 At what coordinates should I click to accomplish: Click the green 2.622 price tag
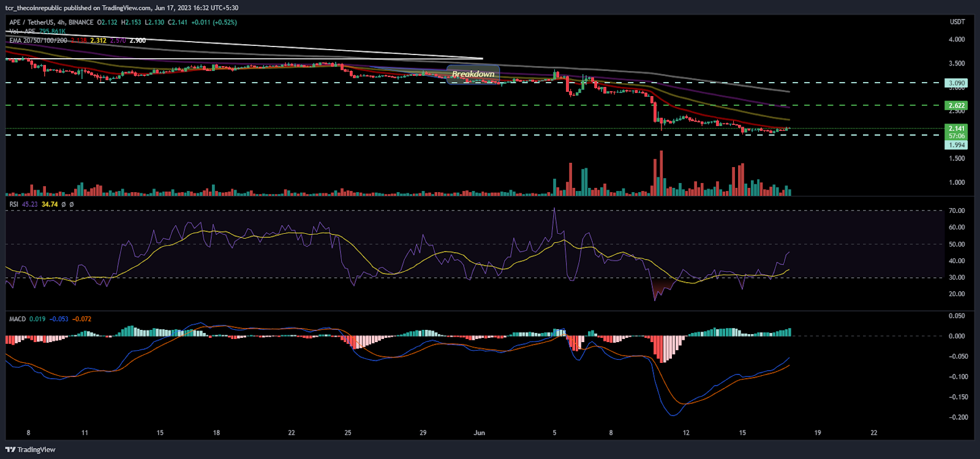(x=957, y=105)
